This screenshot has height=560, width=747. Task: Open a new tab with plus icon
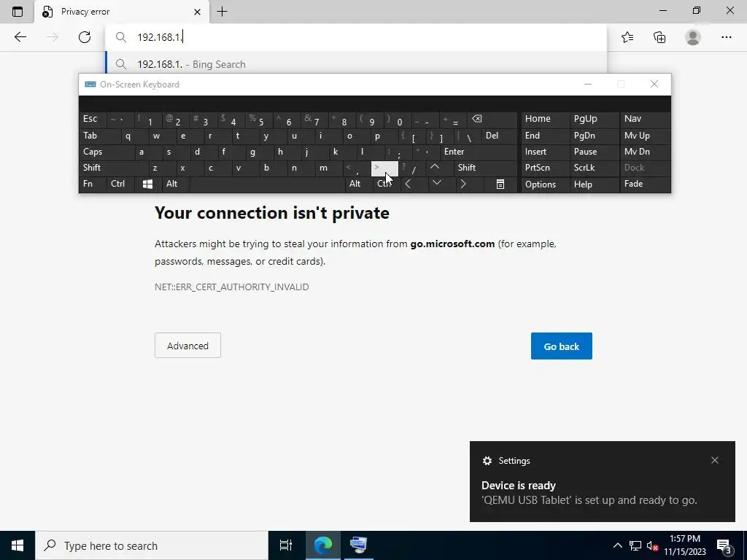click(x=222, y=12)
